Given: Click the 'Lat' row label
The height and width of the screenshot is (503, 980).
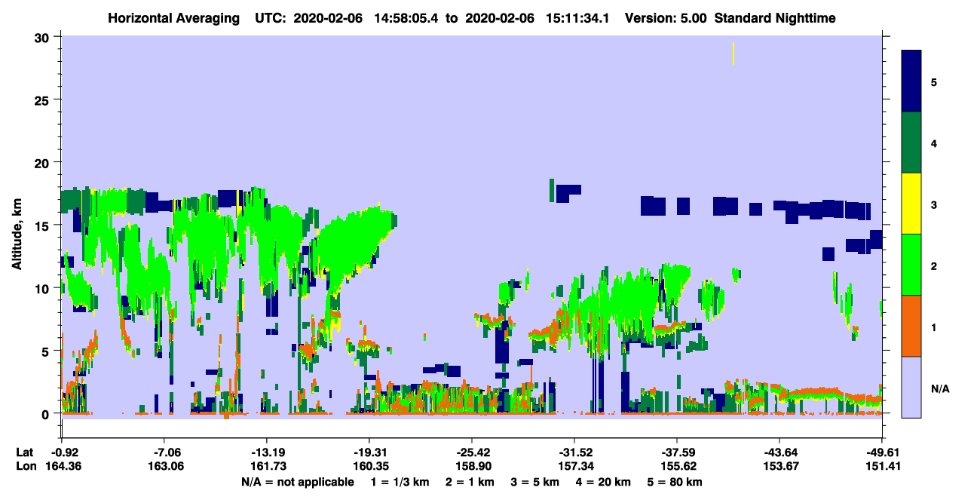Looking at the screenshot, I should tap(25, 452).
